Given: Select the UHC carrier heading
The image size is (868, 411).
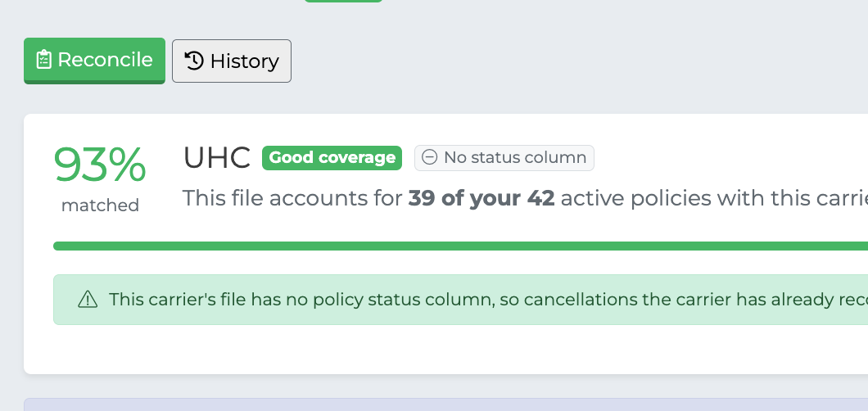Looking at the screenshot, I should click(216, 158).
